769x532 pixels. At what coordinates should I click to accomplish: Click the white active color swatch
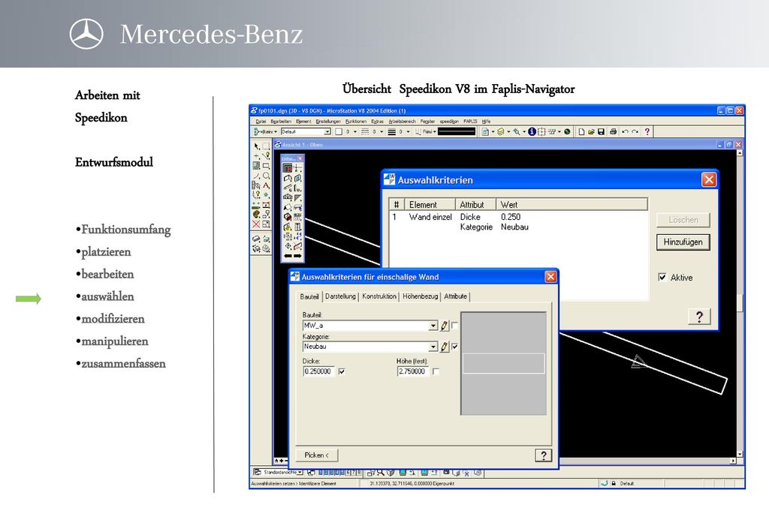pyautogui.click(x=339, y=132)
